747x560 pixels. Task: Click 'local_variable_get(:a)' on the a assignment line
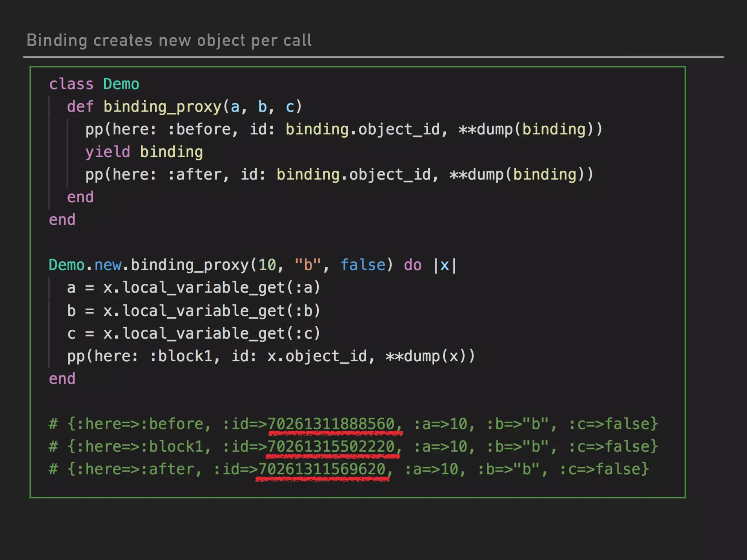221,288
